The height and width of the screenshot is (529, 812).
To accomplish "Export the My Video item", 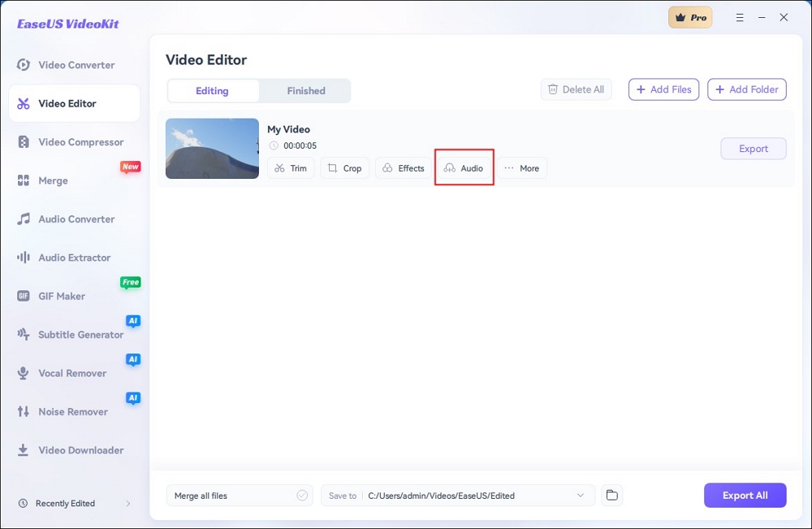I will point(754,149).
